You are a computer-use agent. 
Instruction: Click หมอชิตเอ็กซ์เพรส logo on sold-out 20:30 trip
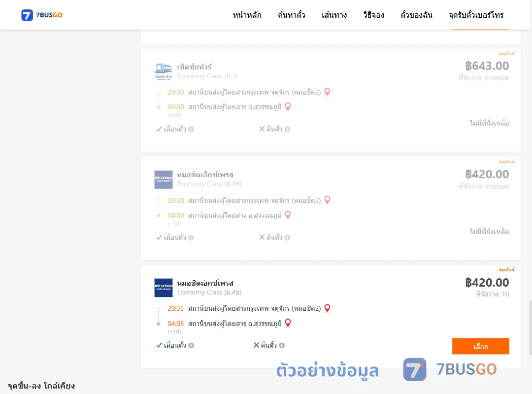pyautogui.click(x=164, y=180)
